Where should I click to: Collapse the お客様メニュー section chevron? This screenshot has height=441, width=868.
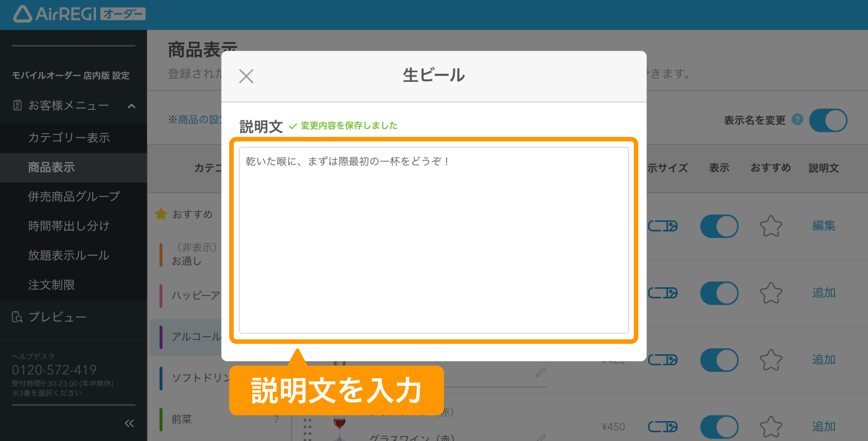[x=132, y=106]
